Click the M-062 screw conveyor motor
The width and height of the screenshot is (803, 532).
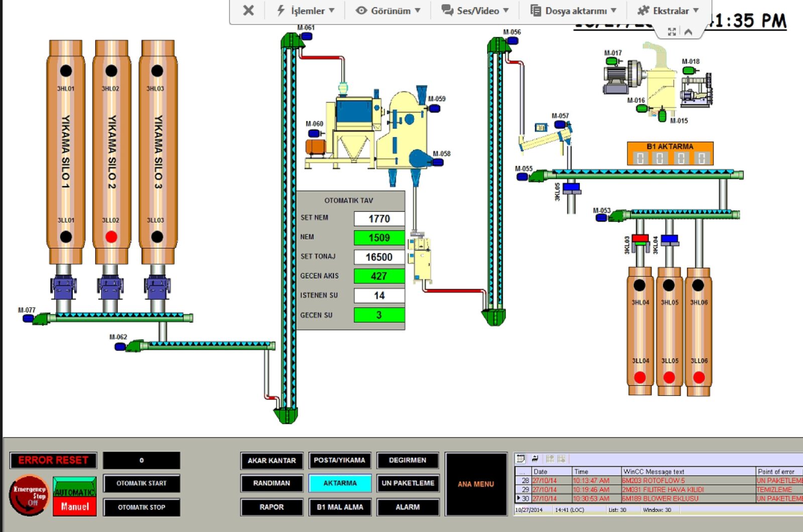click(120, 346)
